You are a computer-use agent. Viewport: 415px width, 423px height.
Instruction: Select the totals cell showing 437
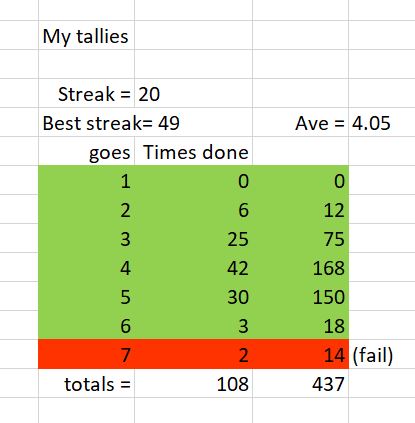tap(301, 383)
